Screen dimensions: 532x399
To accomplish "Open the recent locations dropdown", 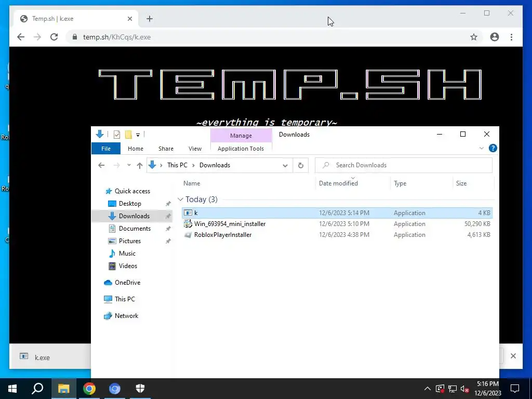I will (129, 165).
